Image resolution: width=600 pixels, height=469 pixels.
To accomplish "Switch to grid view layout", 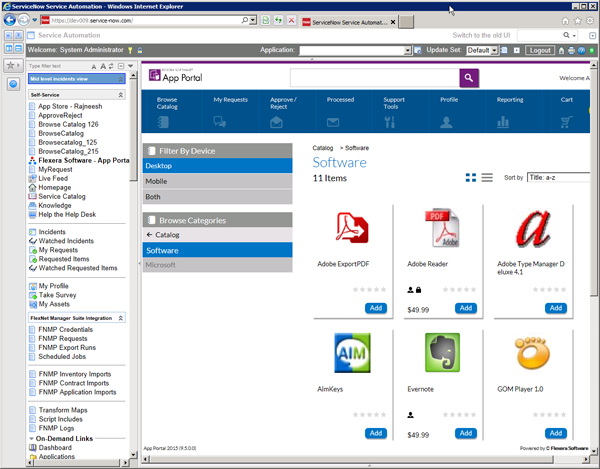I will pos(471,178).
